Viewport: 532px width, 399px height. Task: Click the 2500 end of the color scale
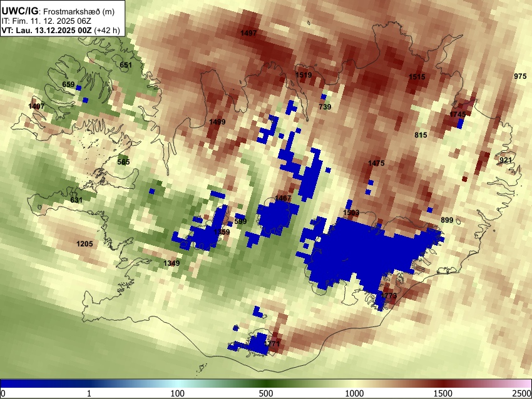coord(522,393)
